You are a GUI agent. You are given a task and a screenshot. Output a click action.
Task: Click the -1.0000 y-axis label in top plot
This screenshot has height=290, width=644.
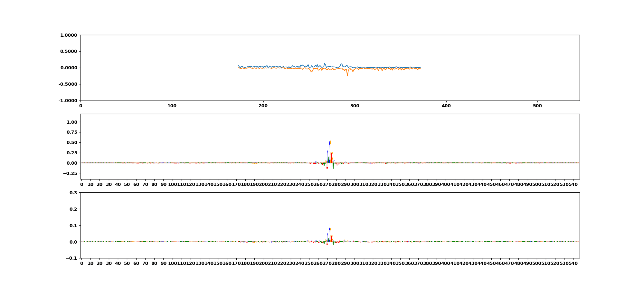click(x=68, y=101)
